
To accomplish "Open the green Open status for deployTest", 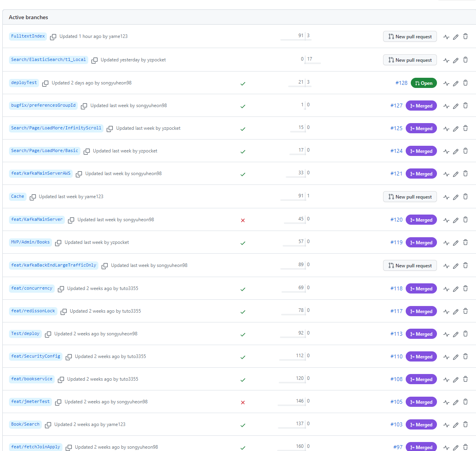I will click(x=424, y=83).
